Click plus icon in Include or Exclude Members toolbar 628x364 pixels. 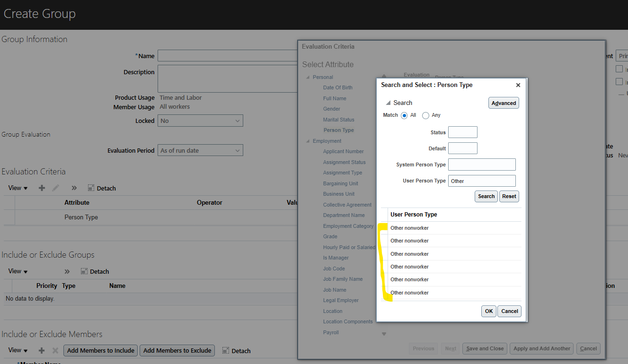tap(42, 351)
